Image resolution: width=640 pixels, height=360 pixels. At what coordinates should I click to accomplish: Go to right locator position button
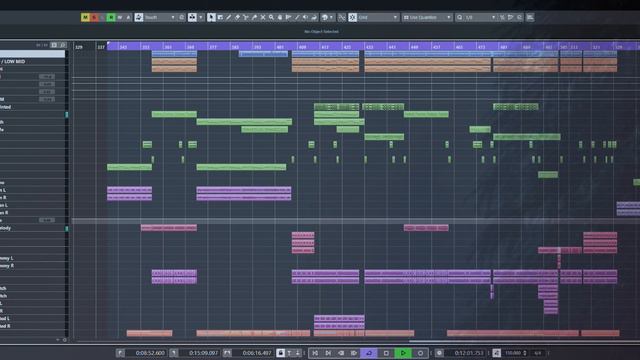(x=173, y=353)
